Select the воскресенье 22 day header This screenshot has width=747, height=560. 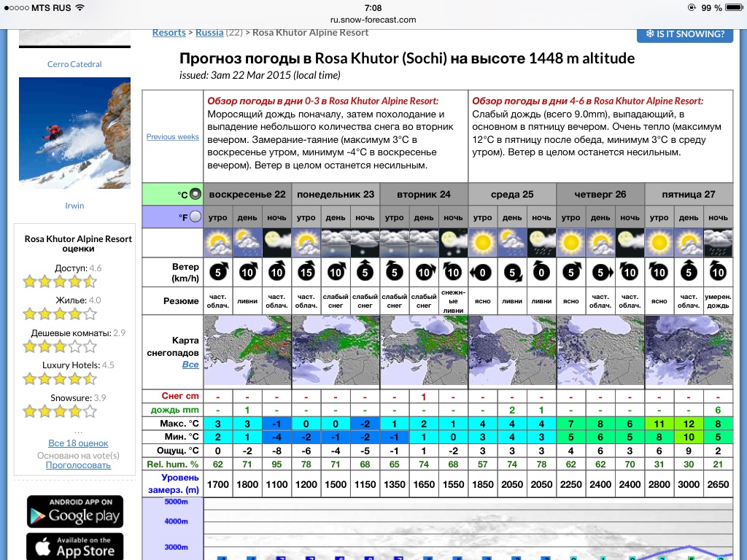(x=247, y=194)
